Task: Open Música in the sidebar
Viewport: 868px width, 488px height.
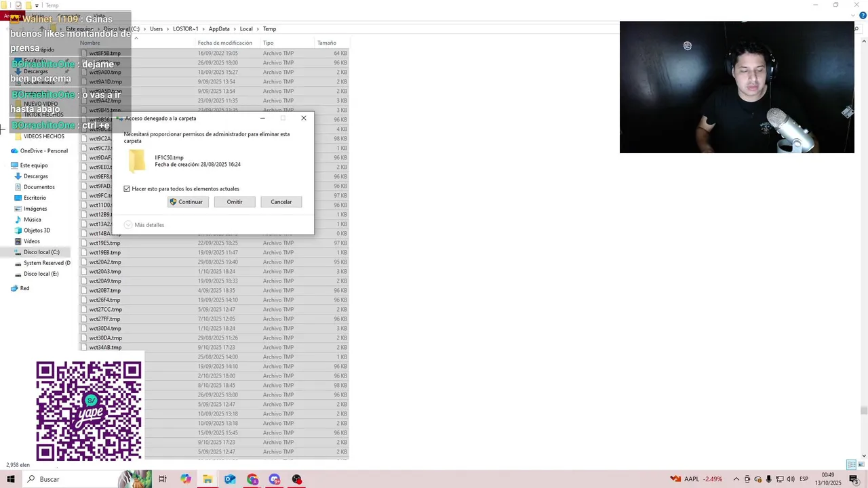Action: 28,220
